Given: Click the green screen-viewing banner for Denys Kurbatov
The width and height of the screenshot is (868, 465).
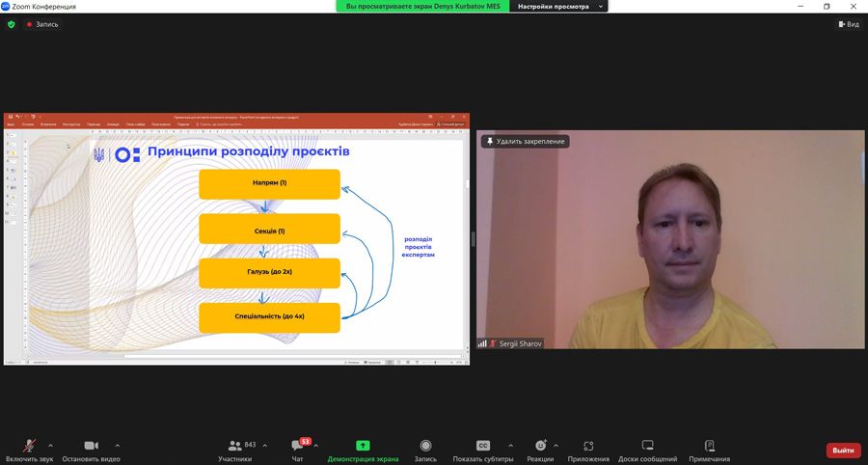Looking at the screenshot, I should [x=423, y=6].
